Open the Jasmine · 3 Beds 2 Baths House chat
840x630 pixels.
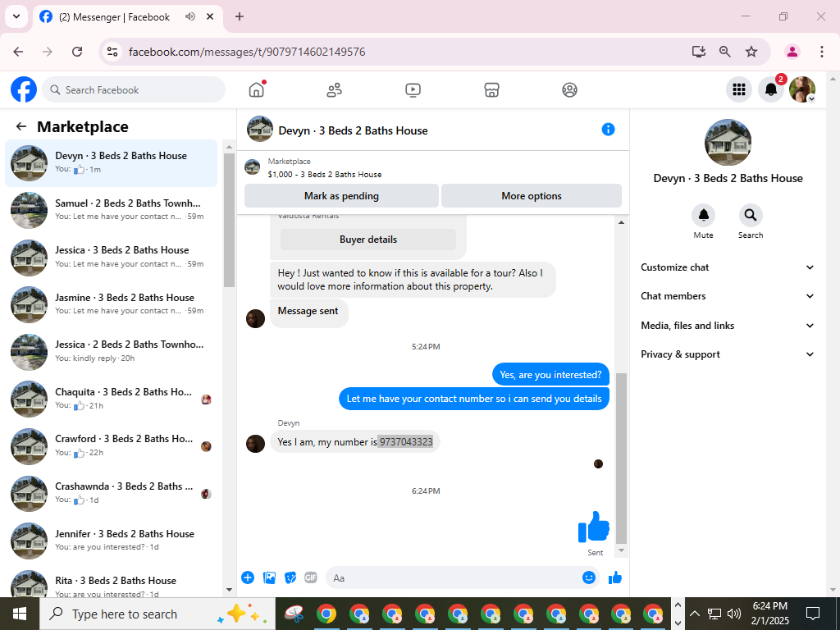pyautogui.click(x=112, y=304)
